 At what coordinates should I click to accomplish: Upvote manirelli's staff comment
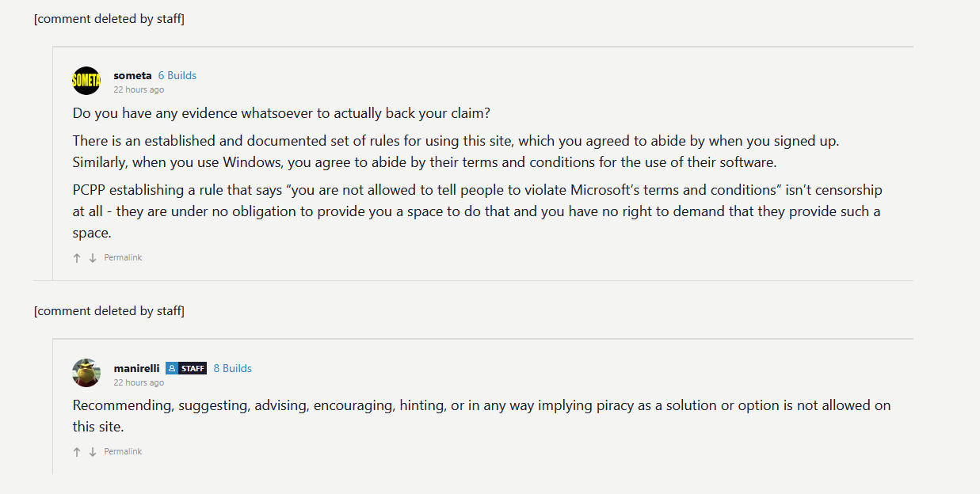77,452
